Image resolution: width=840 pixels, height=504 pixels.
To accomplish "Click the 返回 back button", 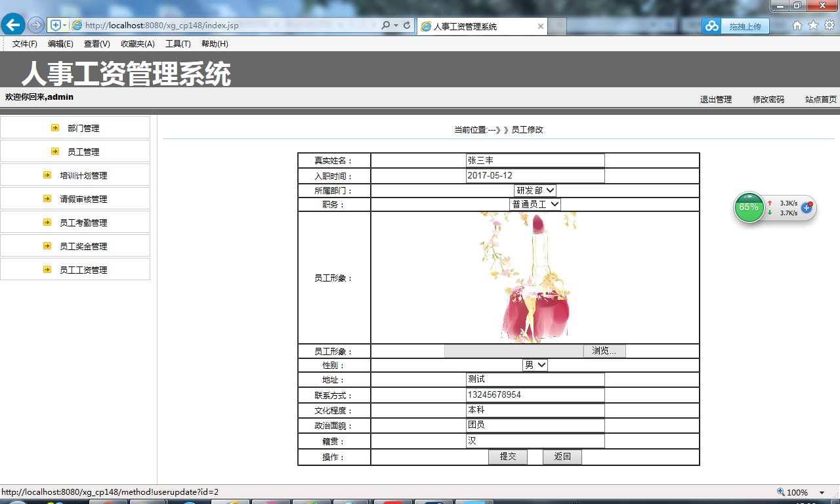I will click(x=562, y=457).
